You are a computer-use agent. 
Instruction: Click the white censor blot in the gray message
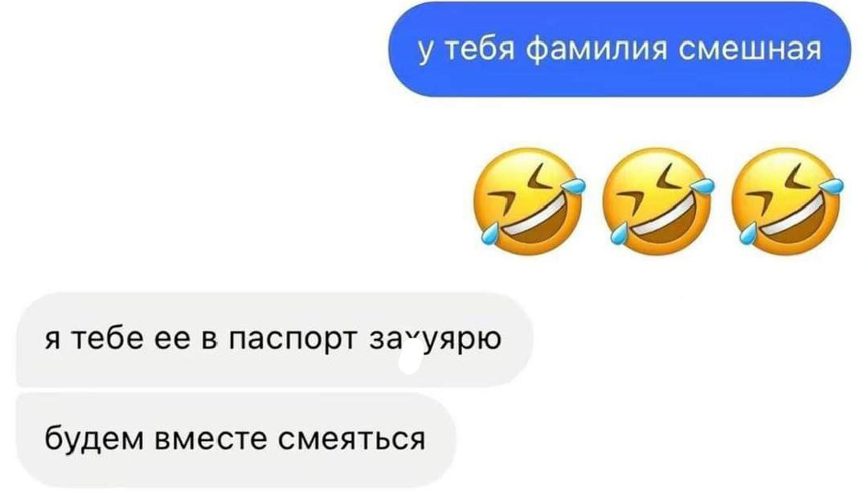[410, 361]
